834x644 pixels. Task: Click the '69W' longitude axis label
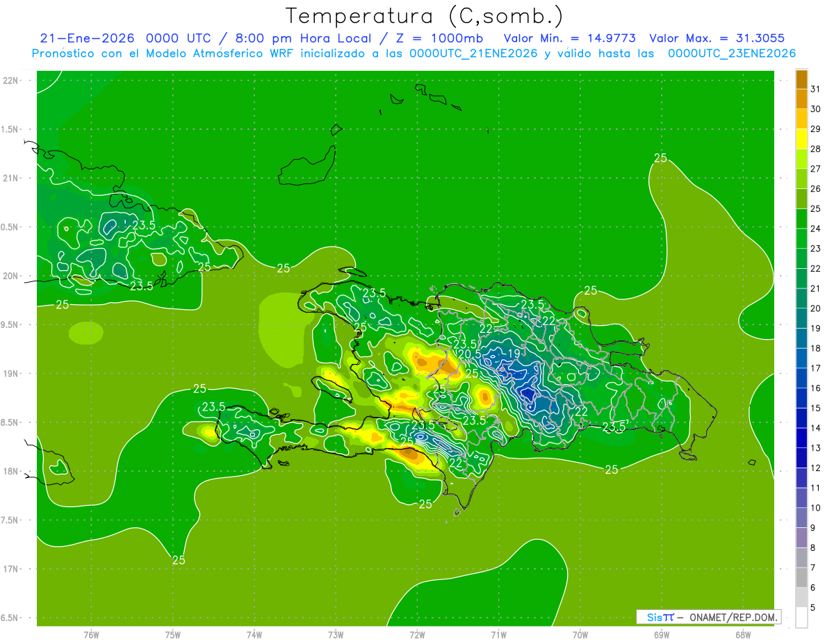(x=661, y=635)
